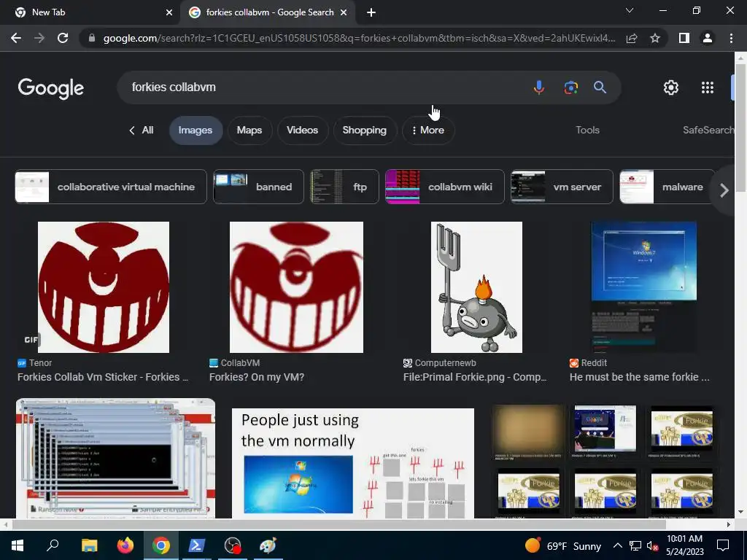Open 'Forkies? On my VM?' link
The width and height of the screenshot is (747, 560).
256,377
